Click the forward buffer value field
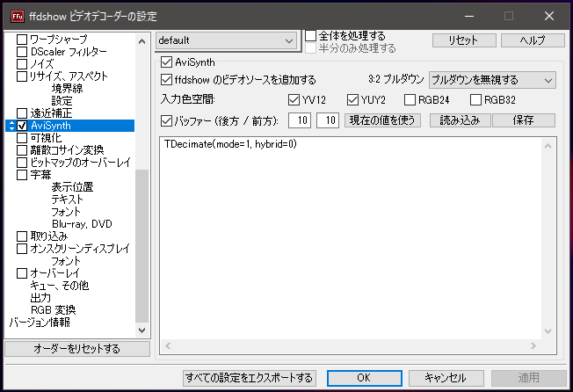Screen dimensions: 573x392 [x=328, y=120]
